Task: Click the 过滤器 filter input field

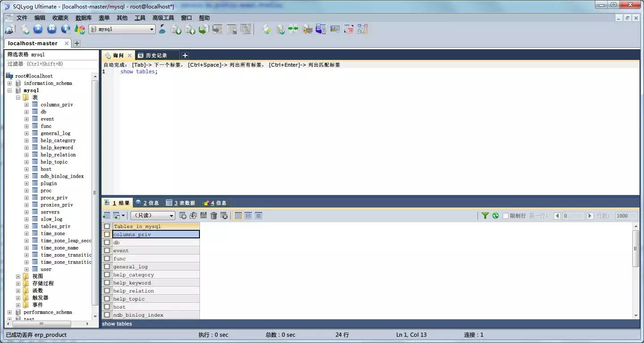Action: tap(52, 64)
